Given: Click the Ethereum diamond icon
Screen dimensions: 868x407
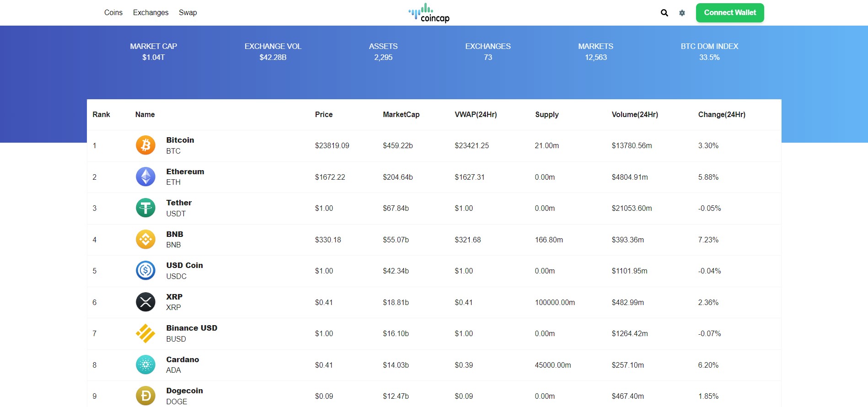Looking at the screenshot, I should 145,177.
